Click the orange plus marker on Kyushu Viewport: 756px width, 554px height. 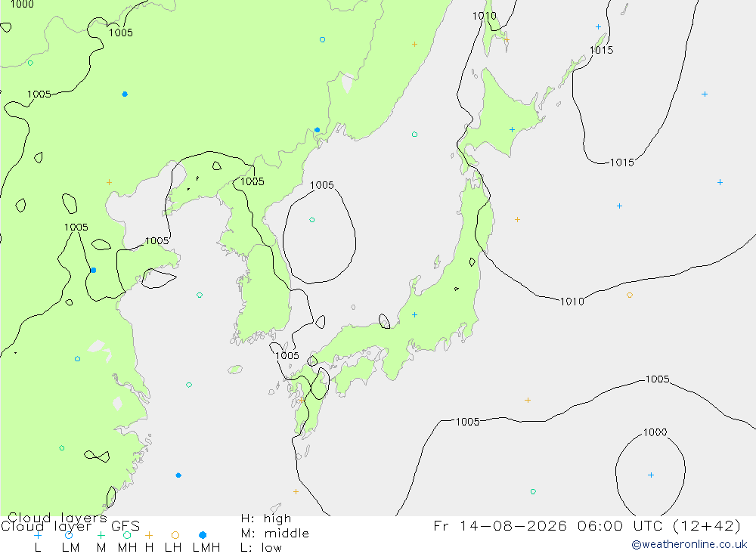[302, 400]
